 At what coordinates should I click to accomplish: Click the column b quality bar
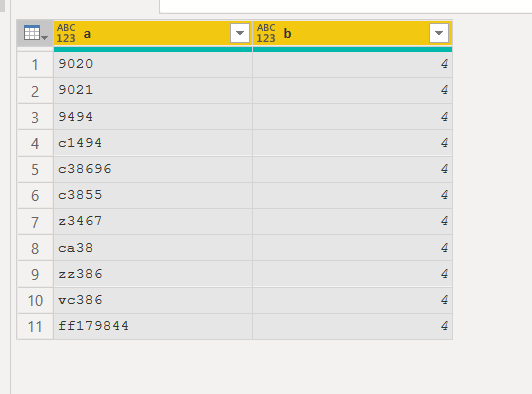coord(353,50)
